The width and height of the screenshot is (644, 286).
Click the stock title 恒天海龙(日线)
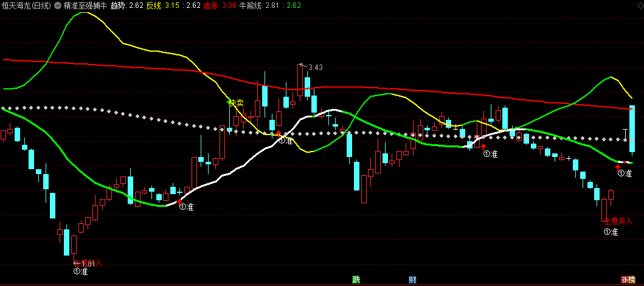pyautogui.click(x=26, y=5)
